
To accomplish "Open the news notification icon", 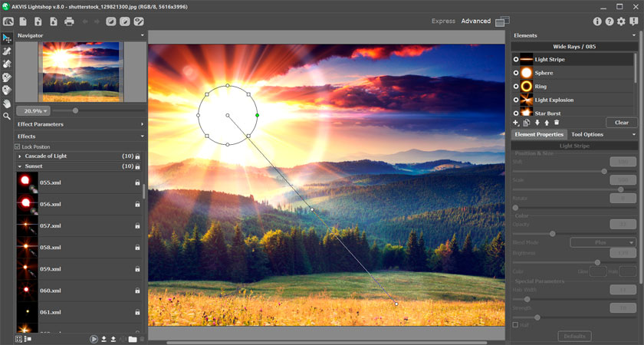I will [x=634, y=21].
